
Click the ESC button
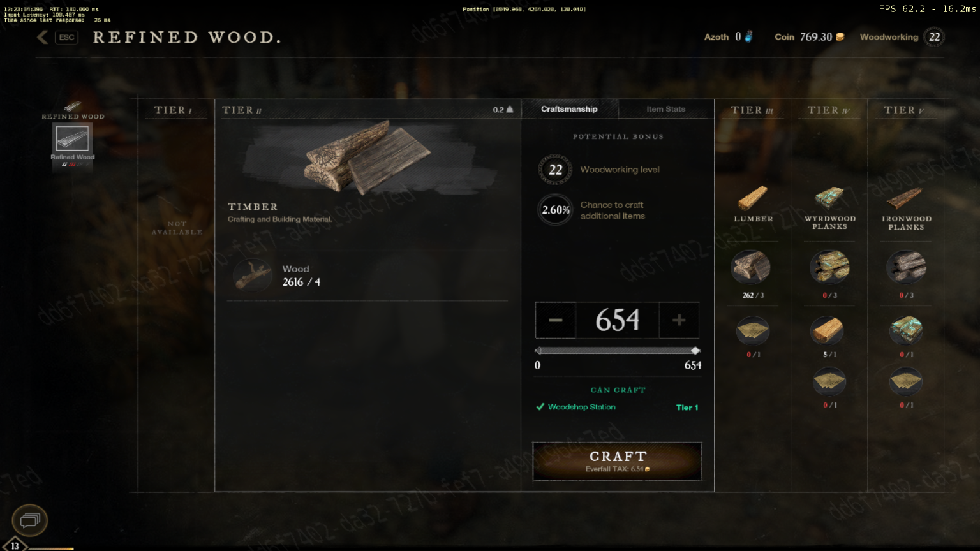(x=66, y=37)
